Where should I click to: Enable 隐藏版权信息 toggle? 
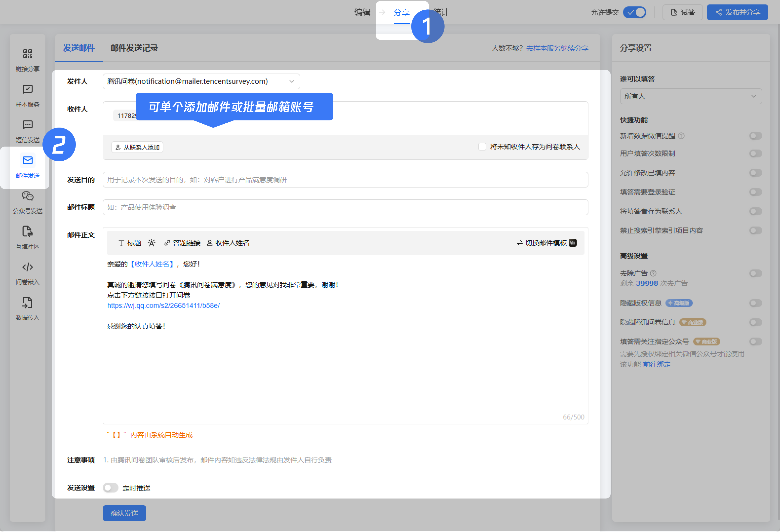756,303
